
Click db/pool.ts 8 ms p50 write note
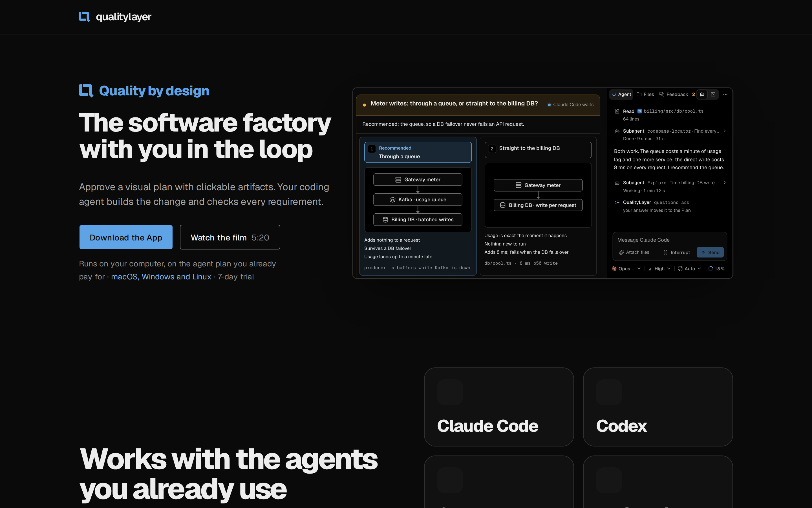point(521,263)
